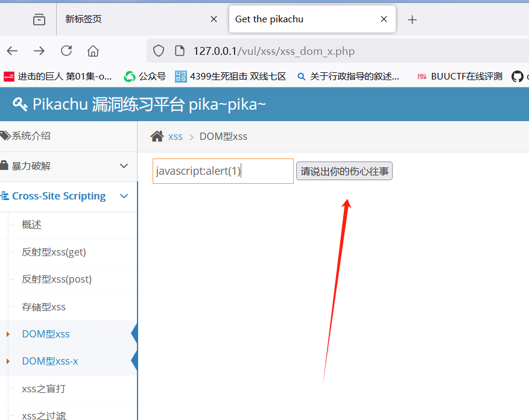Click the lock icon beside 暴力破解
This screenshot has width=529, height=420.
tap(4, 166)
